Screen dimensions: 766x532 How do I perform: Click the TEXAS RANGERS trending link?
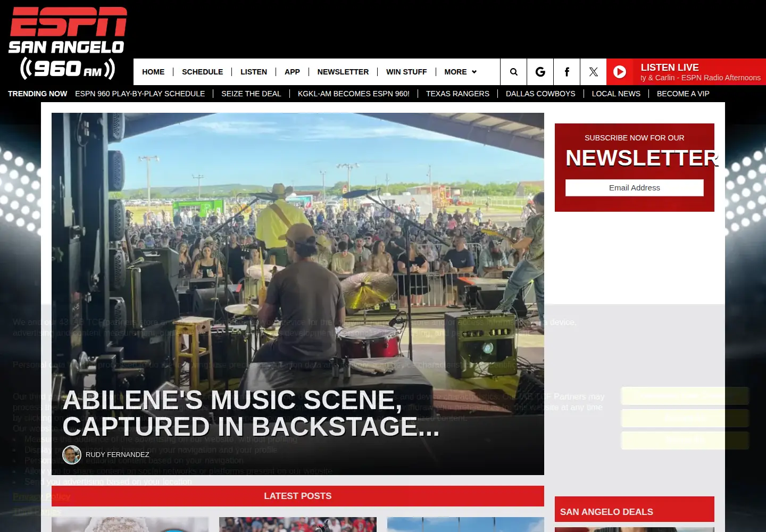coord(457,94)
